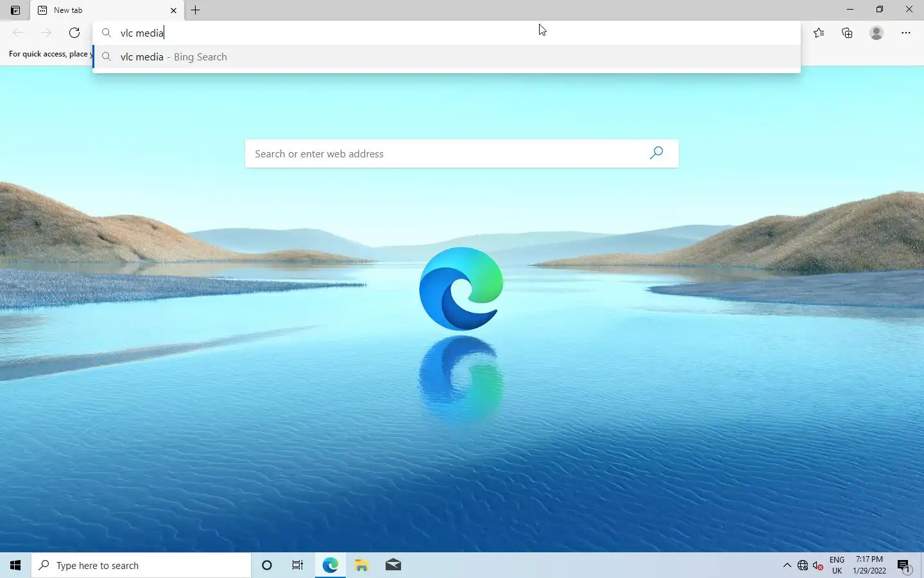
Task: Close the New tab tab
Action: click(173, 10)
